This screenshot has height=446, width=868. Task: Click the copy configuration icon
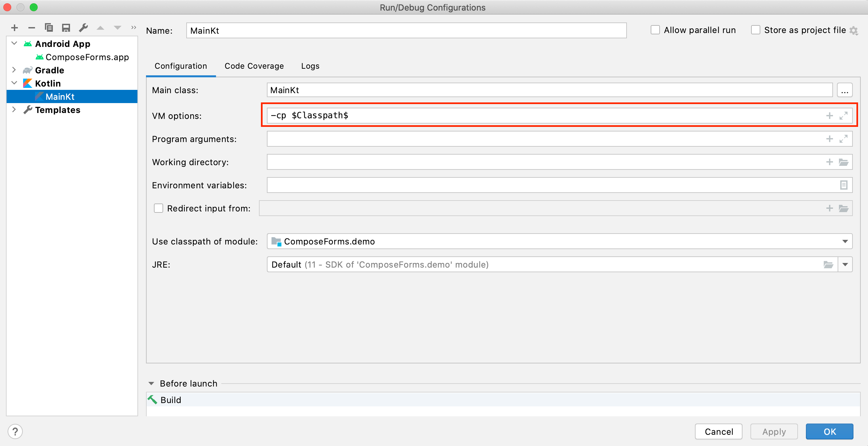click(49, 28)
